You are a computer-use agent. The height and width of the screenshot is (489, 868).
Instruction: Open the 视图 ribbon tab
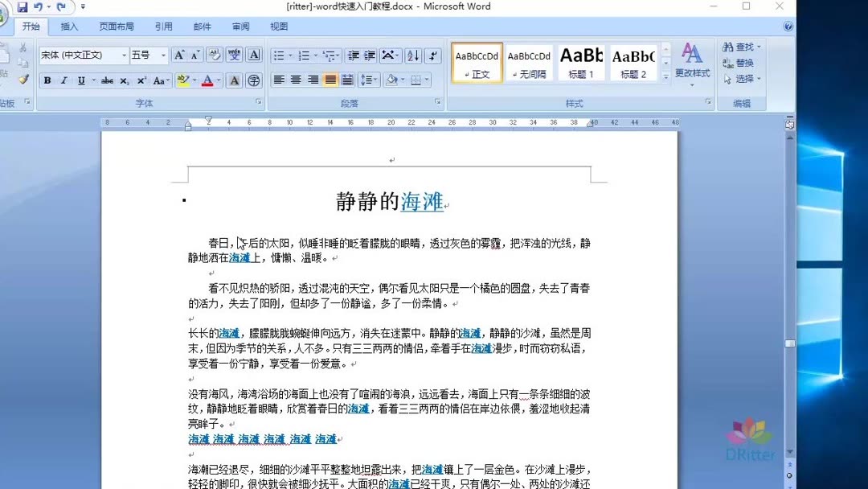(279, 26)
